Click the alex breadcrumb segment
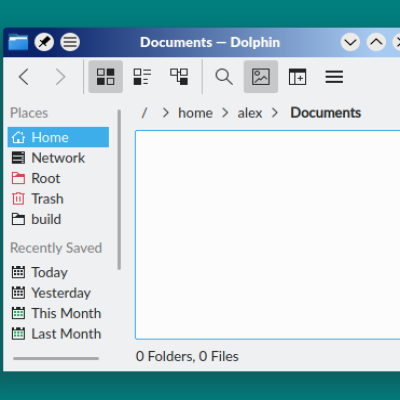This screenshot has height=400, width=400. click(x=250, y=113)
